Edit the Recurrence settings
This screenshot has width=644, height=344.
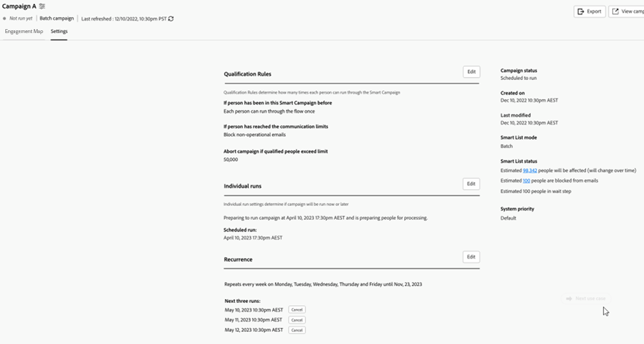coord(471,257)
